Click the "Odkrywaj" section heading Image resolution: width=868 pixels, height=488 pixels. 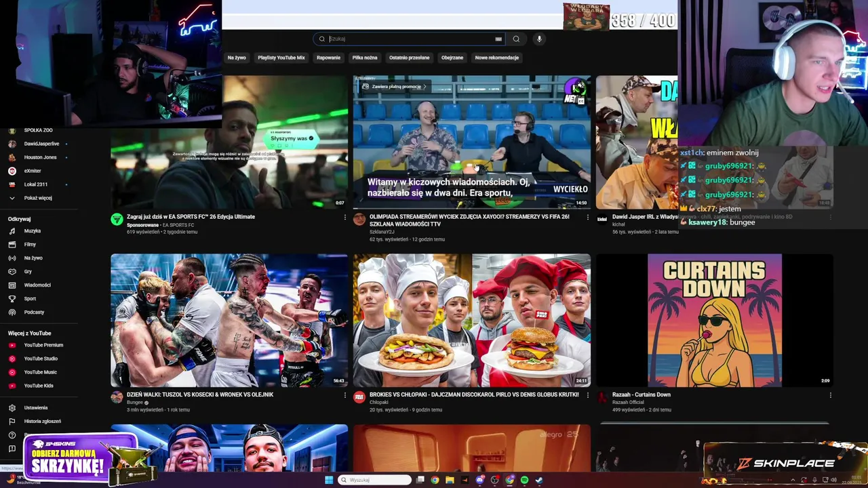(20, 219)
